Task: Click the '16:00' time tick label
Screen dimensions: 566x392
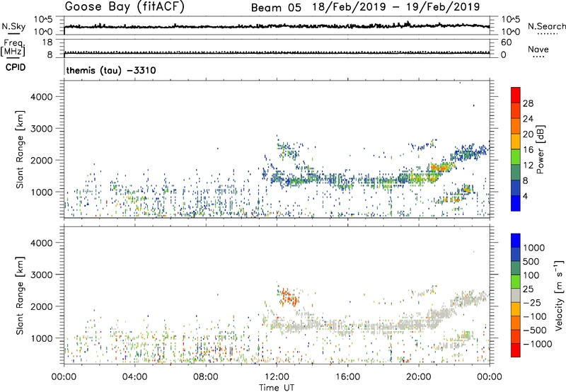Action: (347, 377)
